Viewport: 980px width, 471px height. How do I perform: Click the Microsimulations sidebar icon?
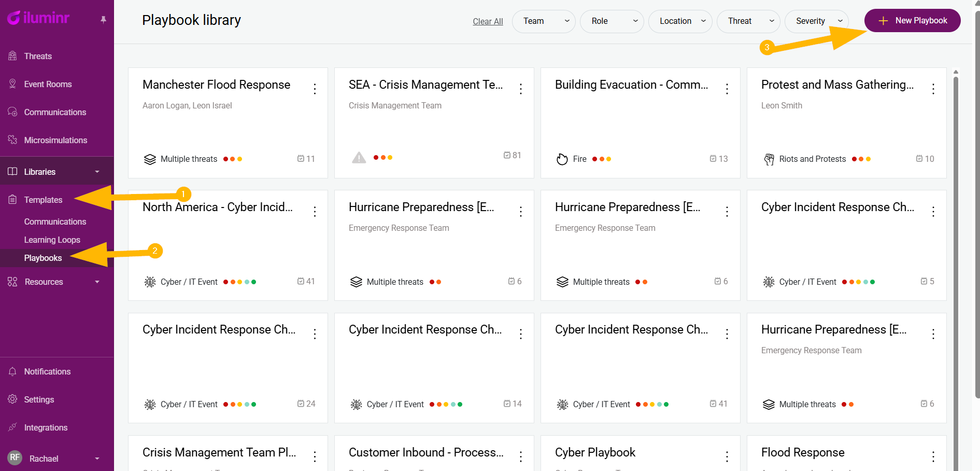[13, 140]
